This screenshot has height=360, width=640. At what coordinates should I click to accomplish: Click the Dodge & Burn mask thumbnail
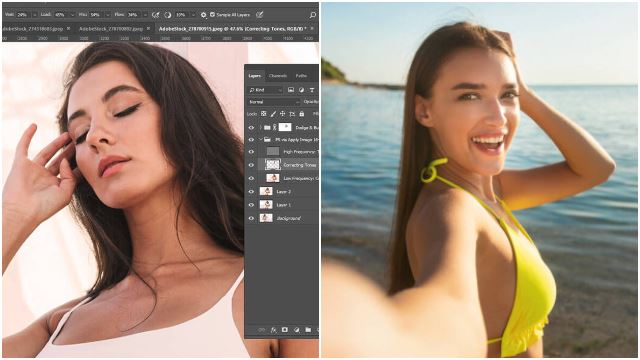coord(285,127)
